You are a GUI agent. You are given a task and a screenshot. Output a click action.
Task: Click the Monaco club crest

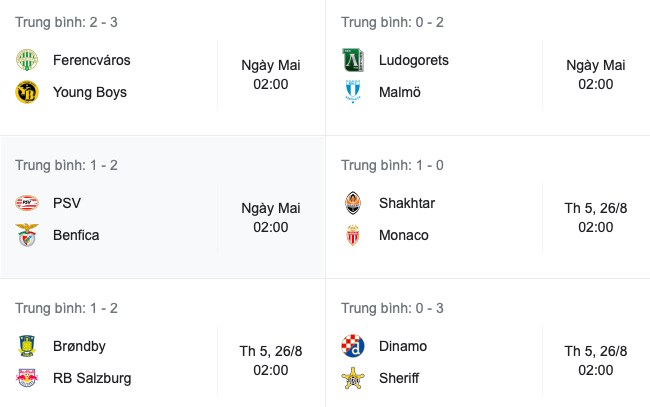coord(352,235)
